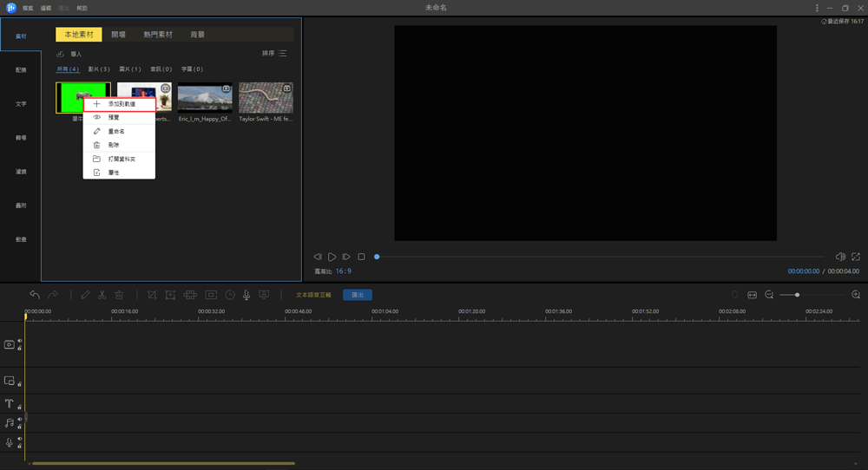Click the fit-timeline-to-width icon
The height and width of the screenshot is (470, 868).
(752, 295)
